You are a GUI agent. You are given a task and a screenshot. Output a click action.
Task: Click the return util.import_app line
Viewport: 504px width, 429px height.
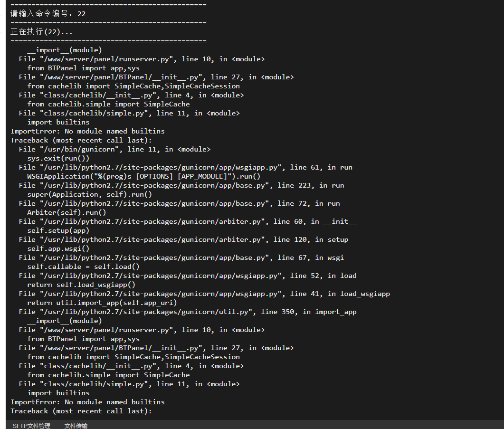pyautogui.click(x=102, y=303)
